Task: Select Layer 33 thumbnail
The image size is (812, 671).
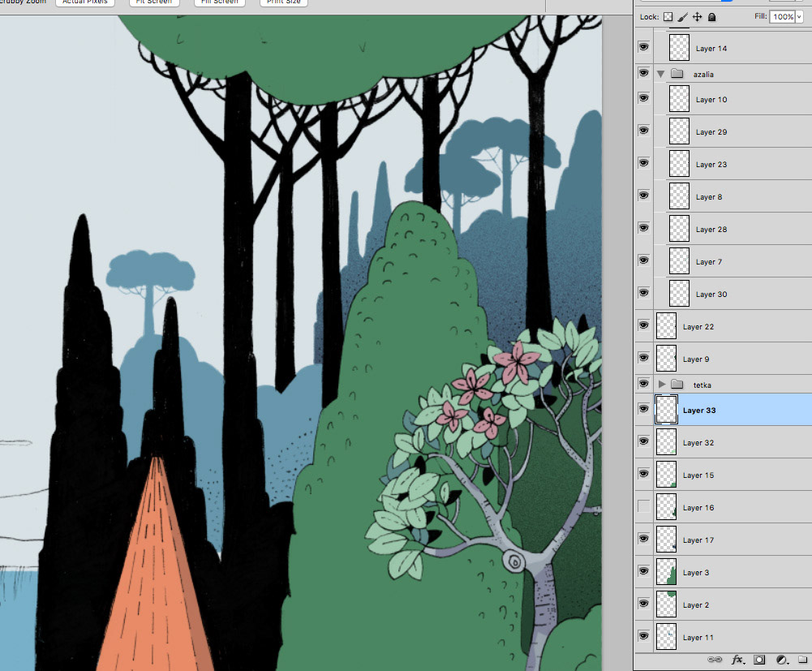Action: pos(666,410)
